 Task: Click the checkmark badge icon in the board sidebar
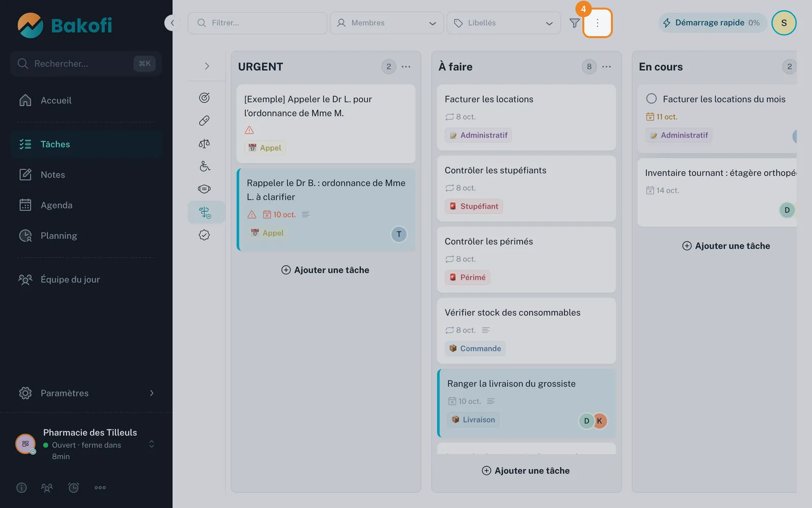pyautogui.click(x=204, y=235)
